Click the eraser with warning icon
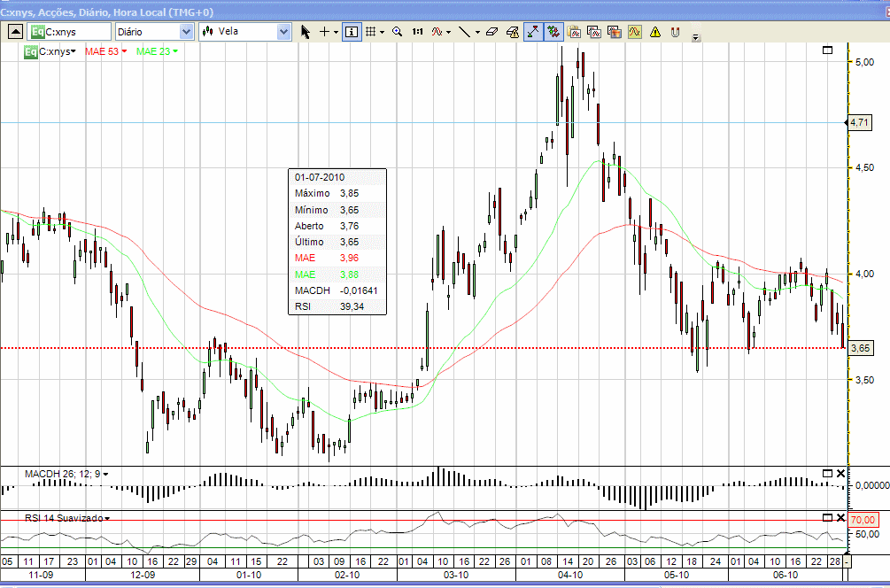Viewport: 890px width, 588px height. pyautogui.click(x=513, y=32)
